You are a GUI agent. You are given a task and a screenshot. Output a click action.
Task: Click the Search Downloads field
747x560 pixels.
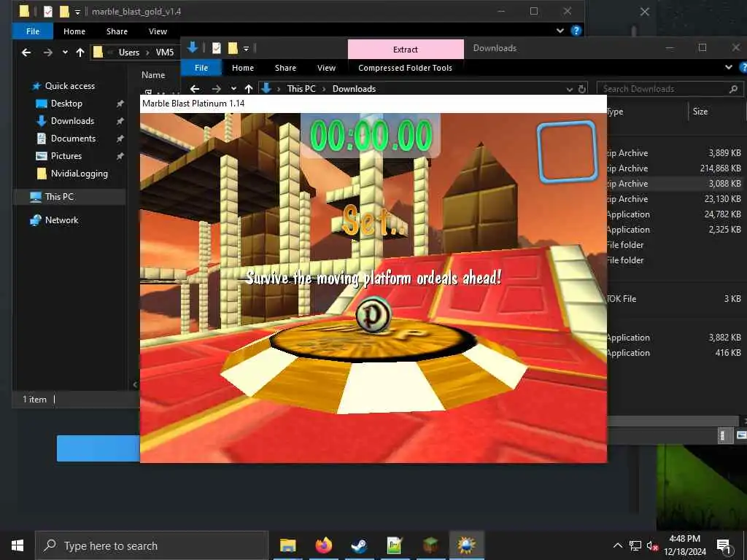coord(670,89)
